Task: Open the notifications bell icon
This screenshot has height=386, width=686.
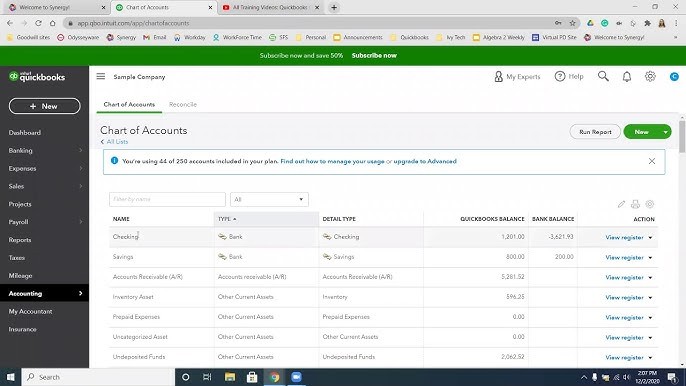Action: [x=627, y=77]
